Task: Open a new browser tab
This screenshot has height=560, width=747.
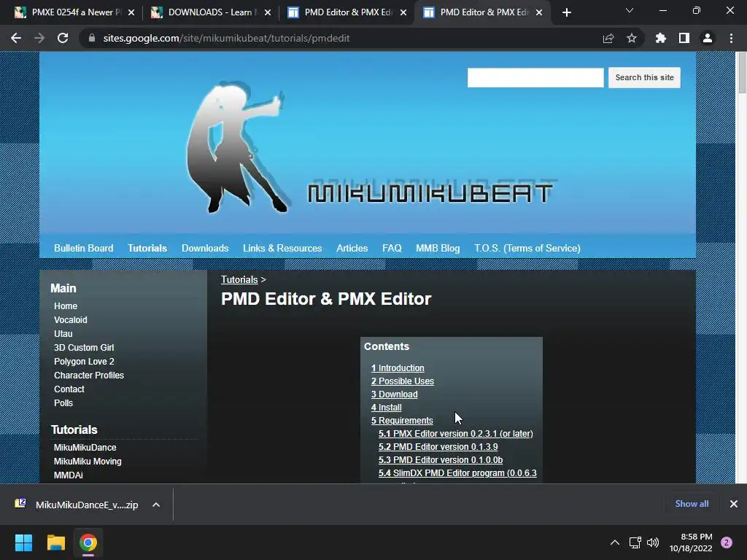Action: 566,12
